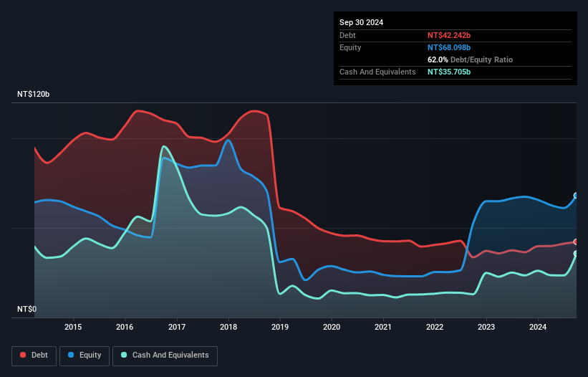Click the teal Cash And Equivalents legend dot
This screenshot has height=377, width=588.
click(124, 355)
